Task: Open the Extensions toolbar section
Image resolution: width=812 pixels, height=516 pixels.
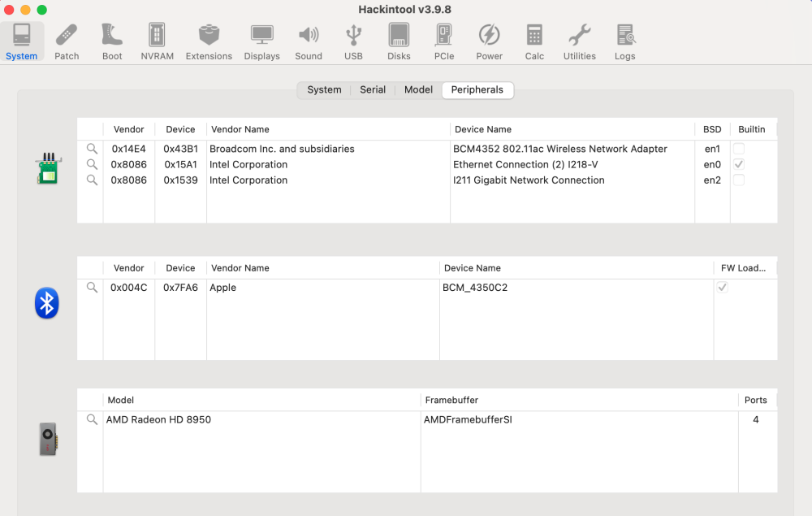Action: (x=209, y=42)
